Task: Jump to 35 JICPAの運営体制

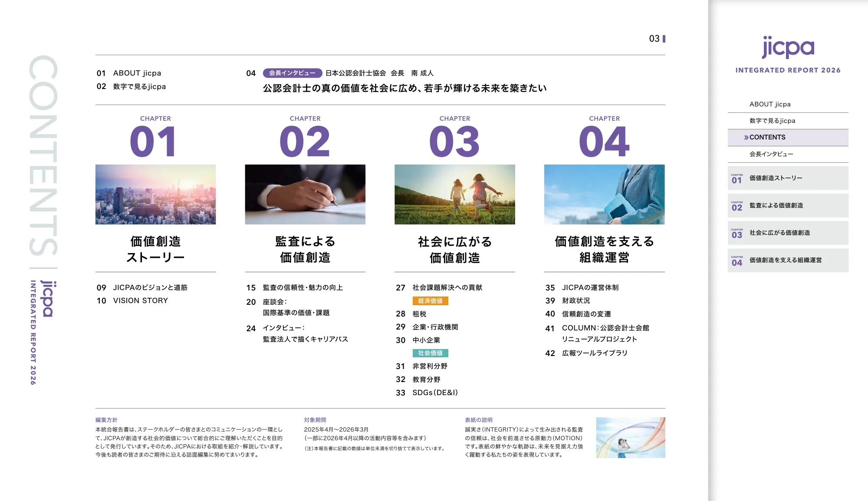Action: (x=582, y=287)
